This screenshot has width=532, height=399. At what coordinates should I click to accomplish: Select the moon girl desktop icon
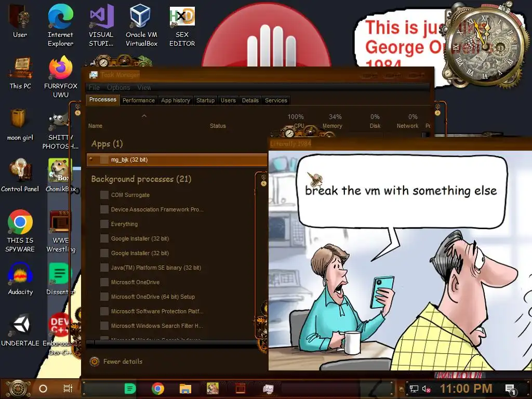tap(20, 125)
